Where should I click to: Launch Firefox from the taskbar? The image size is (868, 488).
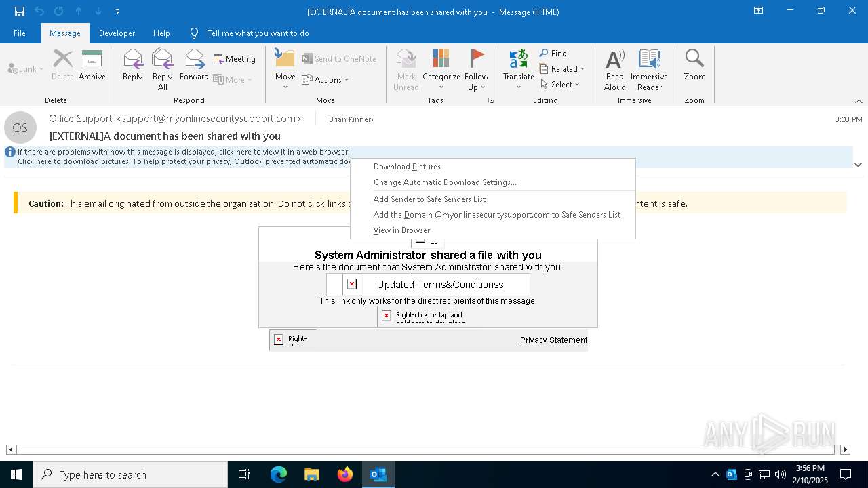(345, 474)
